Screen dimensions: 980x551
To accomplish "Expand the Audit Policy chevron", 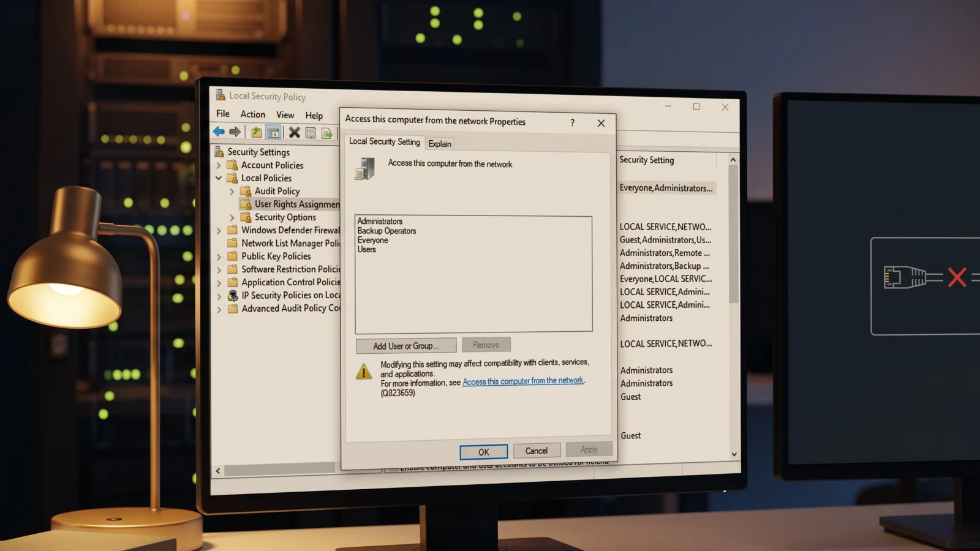I will click(x=232, y=191).
